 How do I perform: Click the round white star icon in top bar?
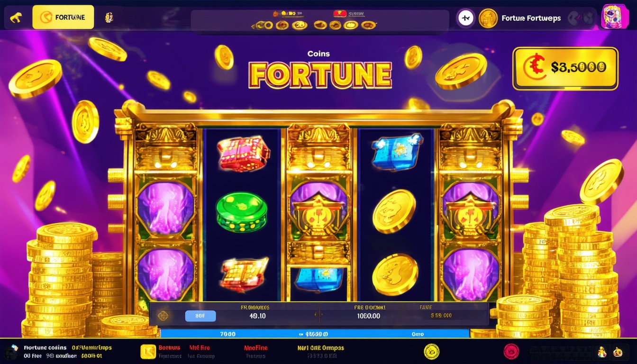click(465, 18)
